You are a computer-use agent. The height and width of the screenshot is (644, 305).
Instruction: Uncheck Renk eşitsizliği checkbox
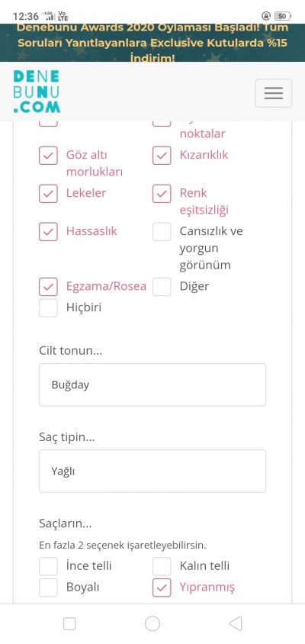[162, 194]
